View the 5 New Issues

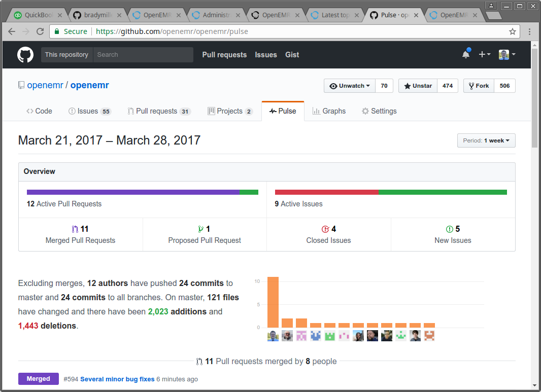(453, 234)
